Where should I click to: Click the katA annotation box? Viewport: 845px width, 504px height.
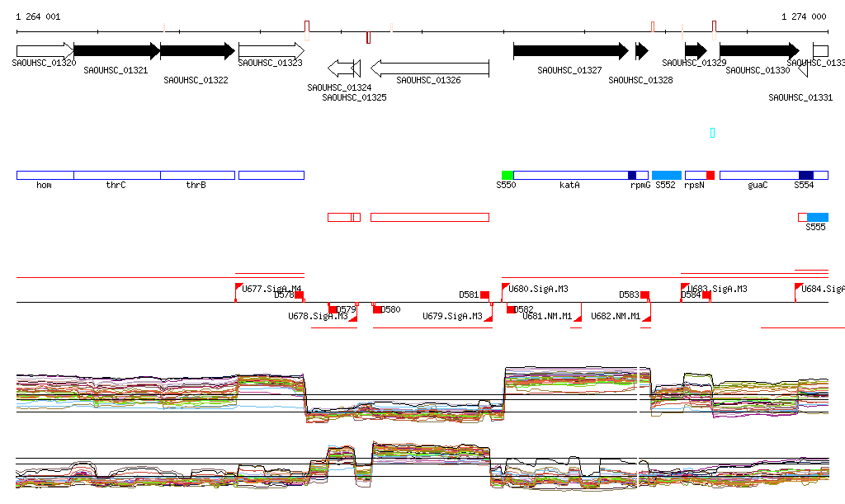point(571,175)
